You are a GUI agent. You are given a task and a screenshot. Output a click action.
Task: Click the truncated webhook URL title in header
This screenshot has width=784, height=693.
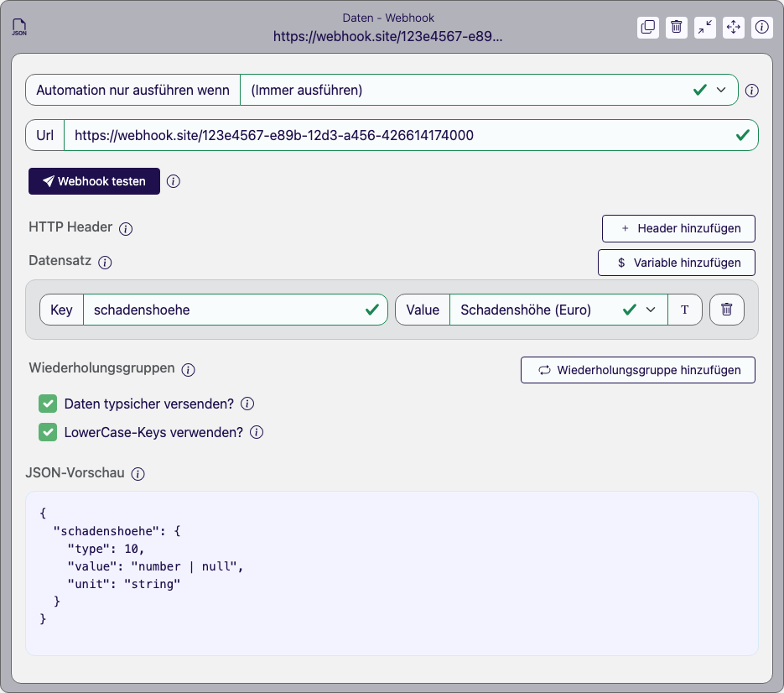point(388,37)
